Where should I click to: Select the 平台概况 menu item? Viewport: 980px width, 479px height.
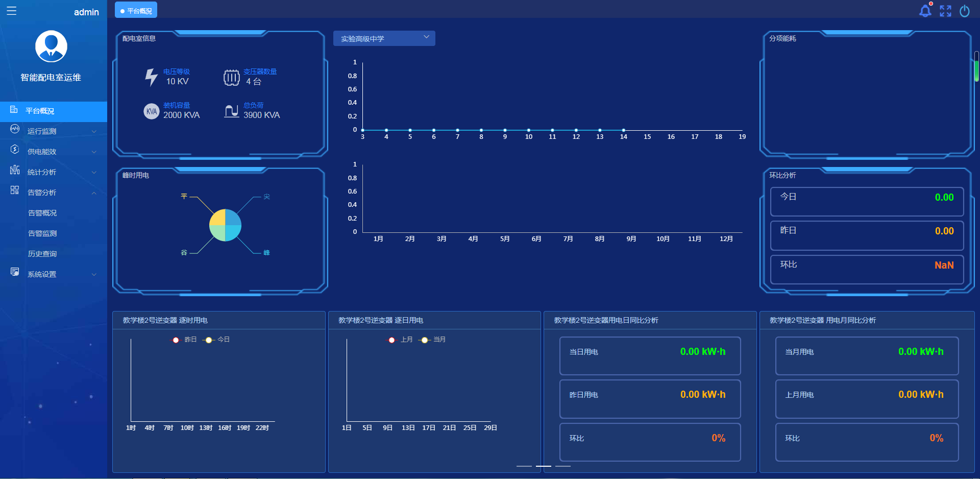(54, 111)
